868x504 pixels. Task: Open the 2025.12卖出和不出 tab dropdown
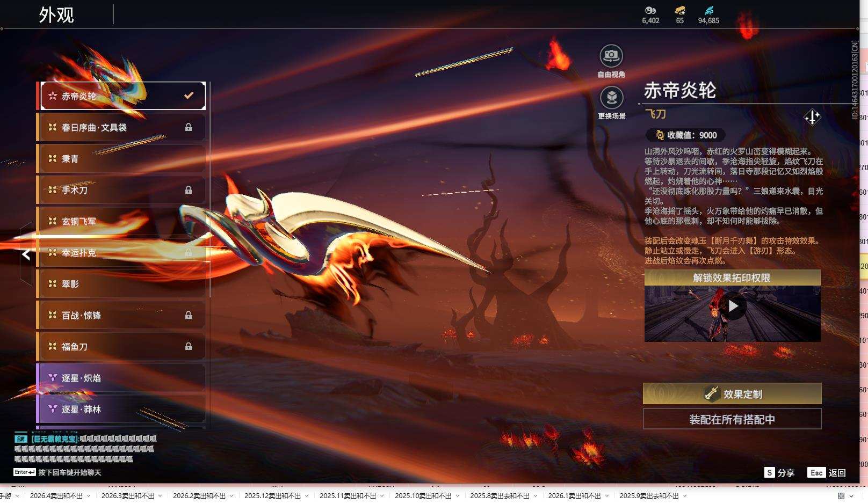tap(307, 496)
